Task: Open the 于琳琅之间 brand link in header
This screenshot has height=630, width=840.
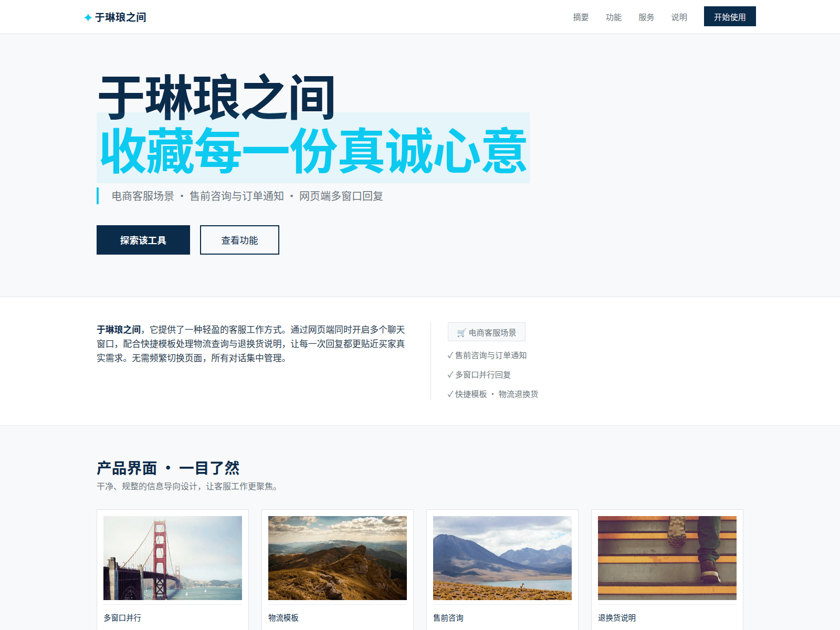Action: 115,17
